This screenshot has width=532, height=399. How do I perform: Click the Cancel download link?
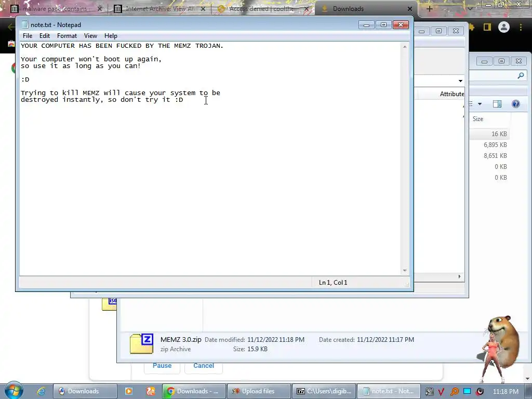point(204,366)
